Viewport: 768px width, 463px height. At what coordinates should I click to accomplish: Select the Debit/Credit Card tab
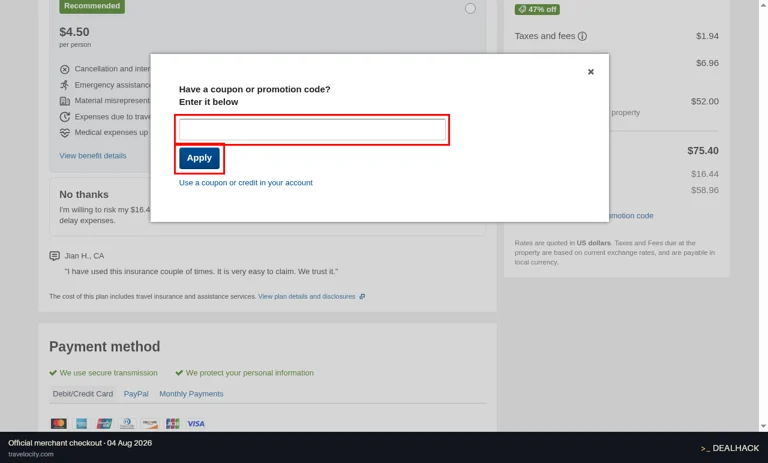pos(83,394)
